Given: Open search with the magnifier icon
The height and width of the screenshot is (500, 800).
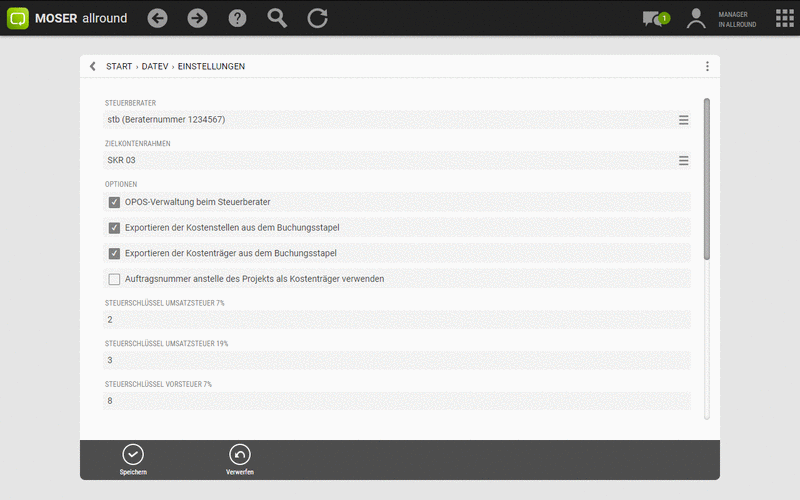Looking at the screenshot, I should point(277,18).
